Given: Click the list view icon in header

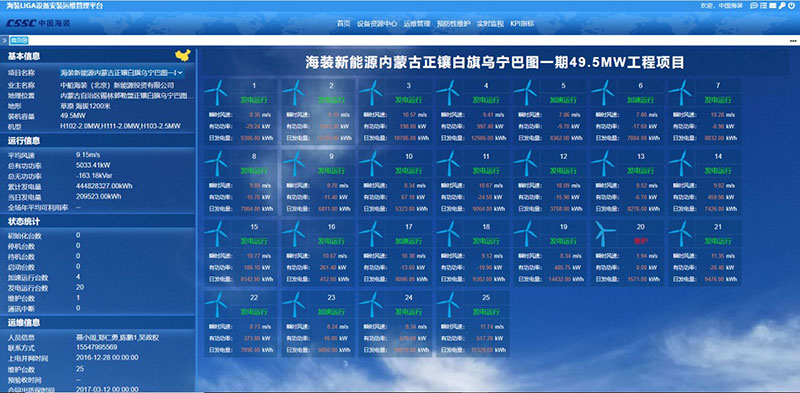Looking at the screenshot, I should coord(763,6).
